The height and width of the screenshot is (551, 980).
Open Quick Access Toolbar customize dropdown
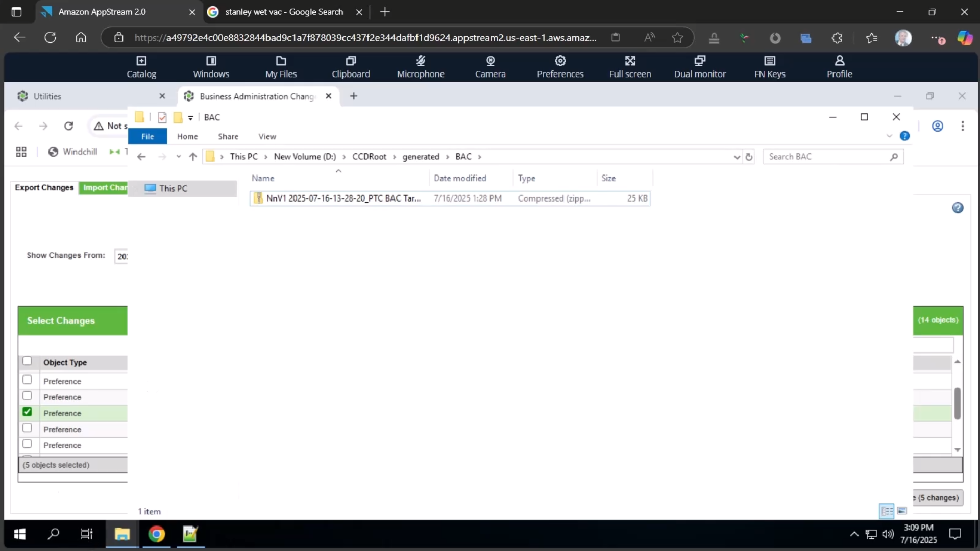pyautogui.click(x=190, y=118)
